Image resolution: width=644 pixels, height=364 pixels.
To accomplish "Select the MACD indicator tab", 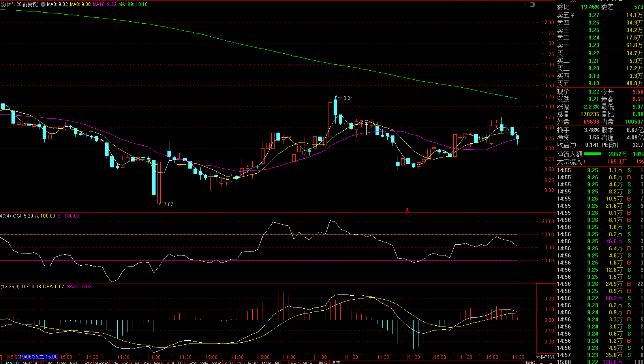I will [x=12, y=362].
